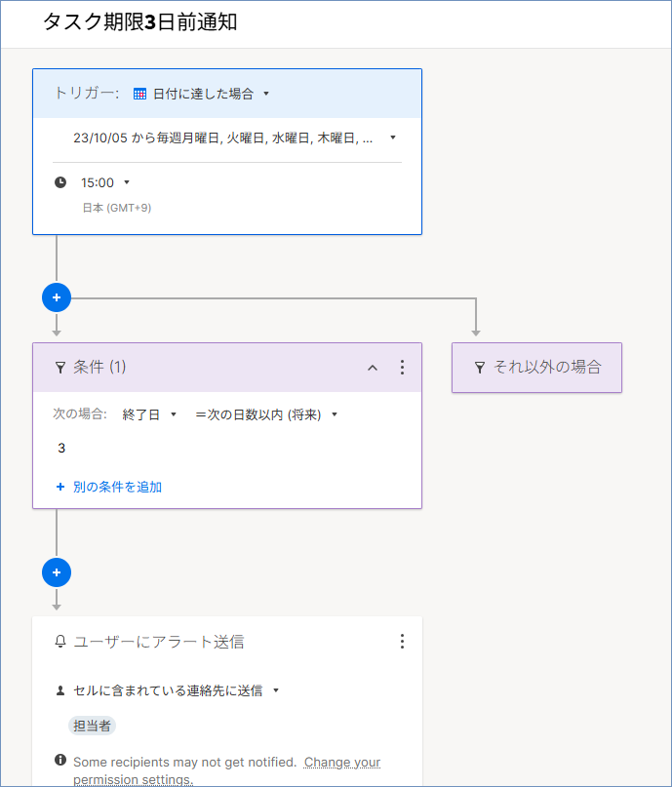Add a step with the lower blue plus button

coord(57,572)
